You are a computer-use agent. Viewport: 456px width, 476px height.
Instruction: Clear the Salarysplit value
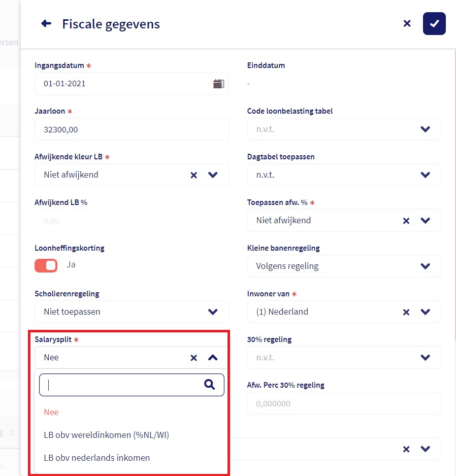coord(193,358)
